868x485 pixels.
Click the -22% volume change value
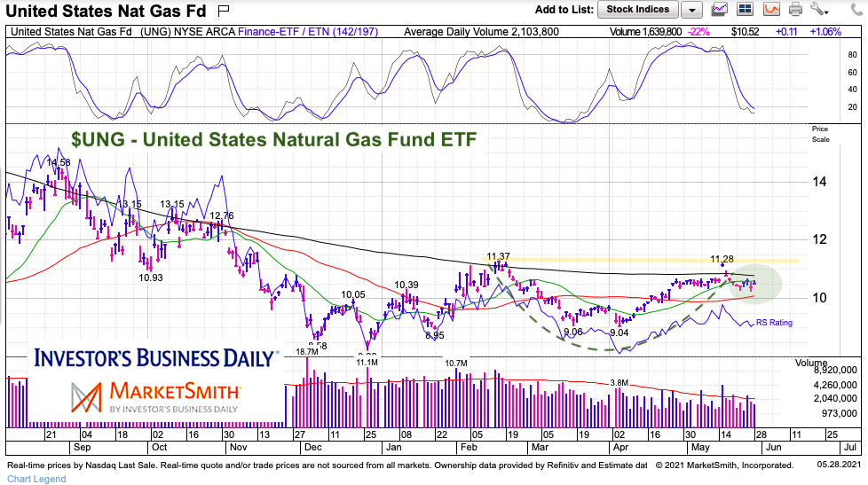pyautogui.click(x=698, y=32)
